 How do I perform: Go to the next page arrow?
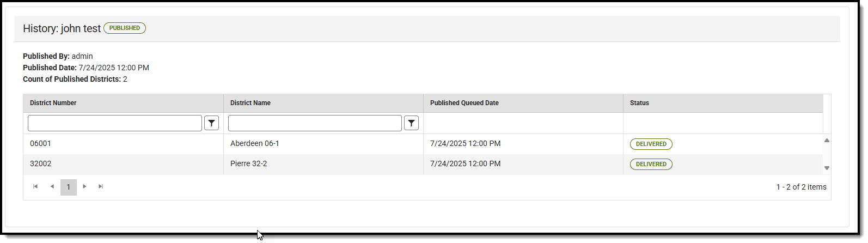pyautogui.click(x=84, y=187)
